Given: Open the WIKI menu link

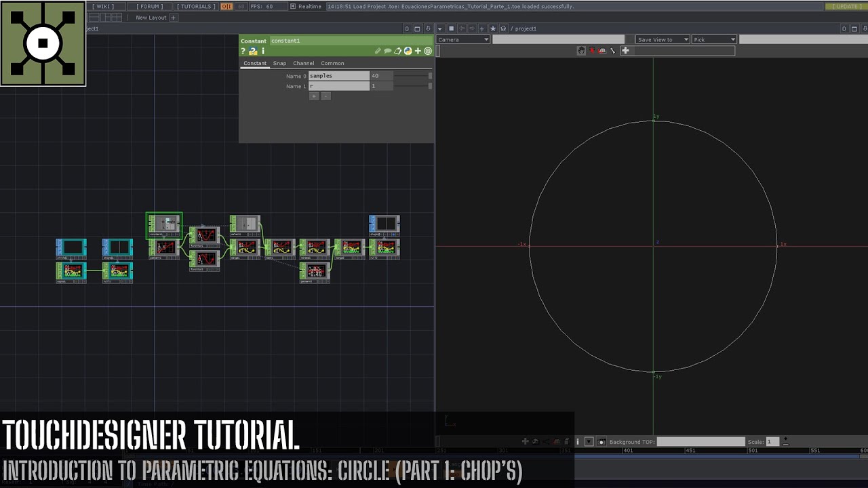Looking at the screenshot, I should pos(104,6).
